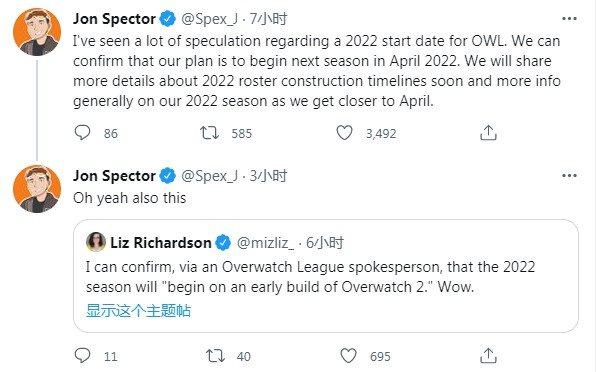Open more options on the first tweet
The image size is (597, 372).
pos(569,18)
